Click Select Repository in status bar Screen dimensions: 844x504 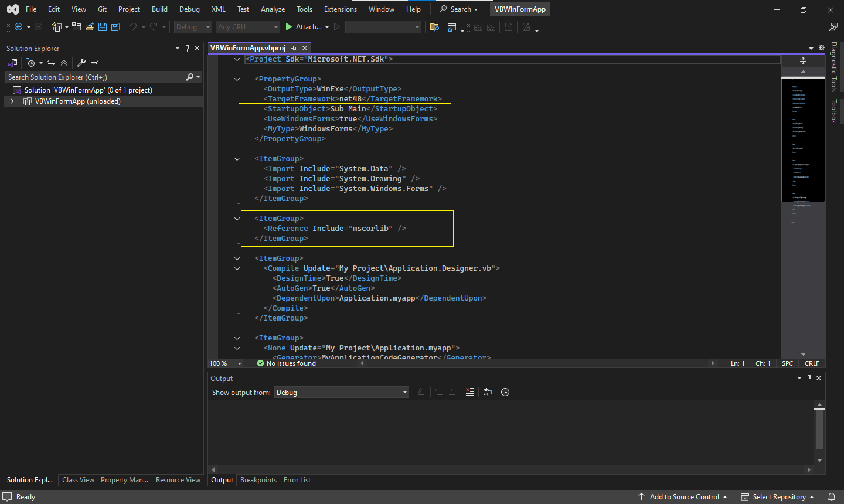778,497
